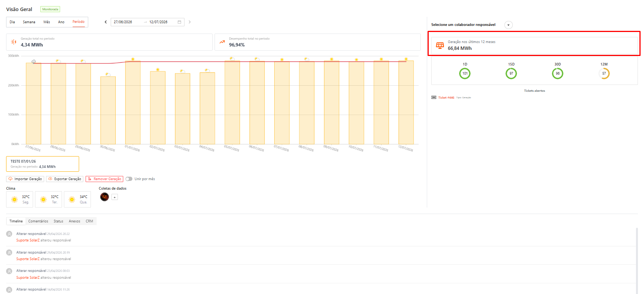Switch to the Comentários tab
The image size is (644, 294).
[x=38, y=221]
